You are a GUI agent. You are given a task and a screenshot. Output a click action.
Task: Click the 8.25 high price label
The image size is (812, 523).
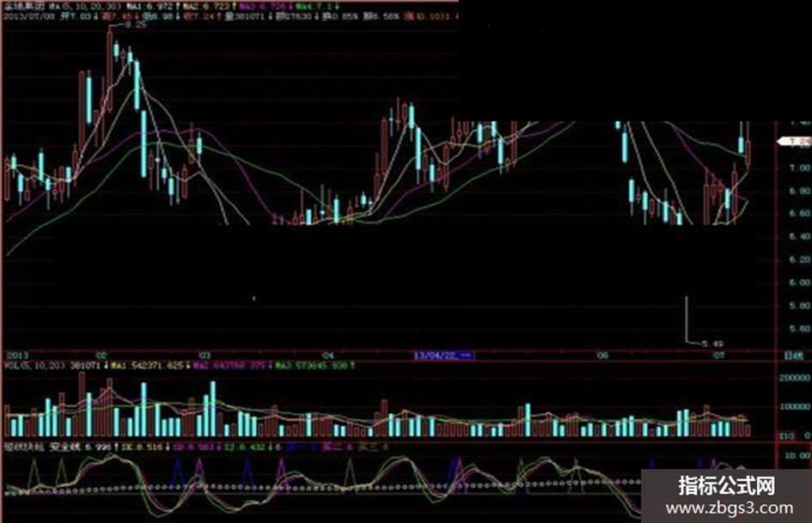[x=135, y=24]
